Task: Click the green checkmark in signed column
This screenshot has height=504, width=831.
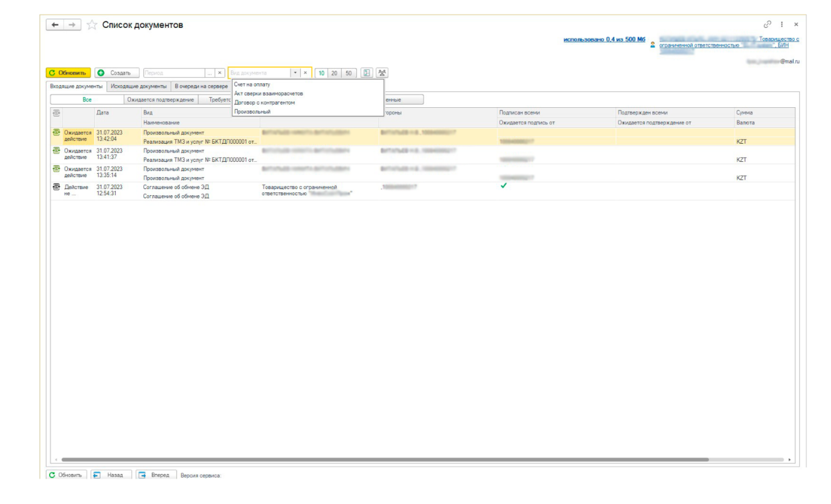Action: pyautogui.click(x=503, y=186)
